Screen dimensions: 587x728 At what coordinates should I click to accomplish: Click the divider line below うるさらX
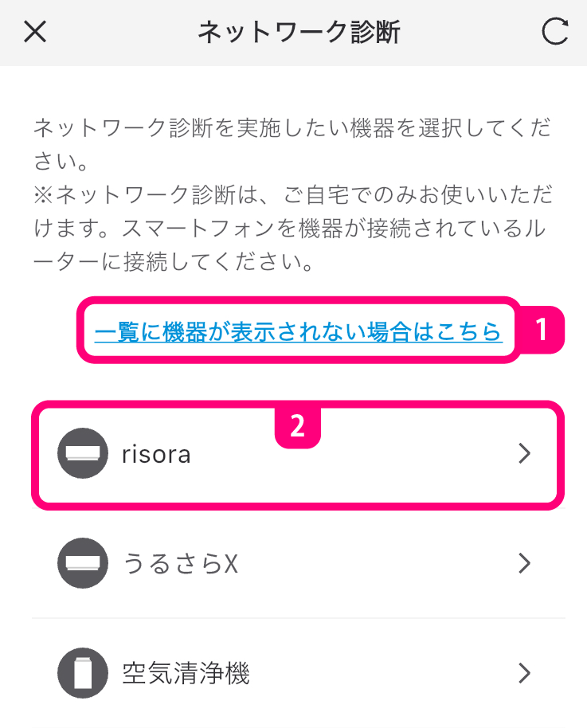(x=298, y=618)
